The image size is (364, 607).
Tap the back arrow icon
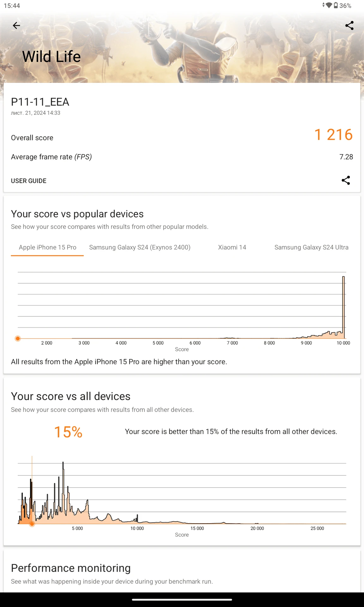point(16,26)
